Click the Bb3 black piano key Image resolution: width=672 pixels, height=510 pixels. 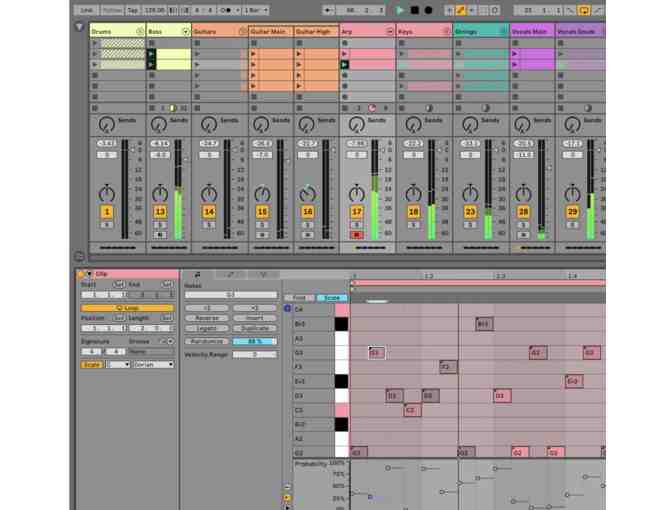click(341, 324)
